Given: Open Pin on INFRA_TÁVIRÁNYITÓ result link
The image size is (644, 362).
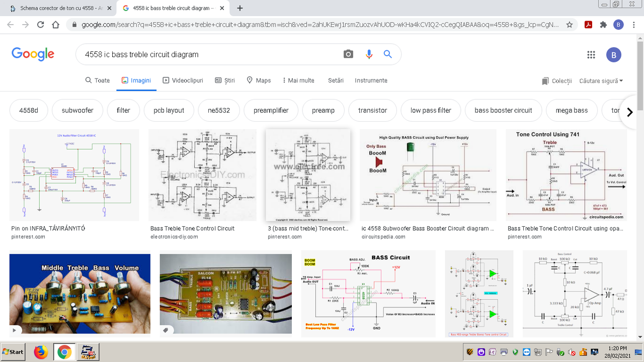Looking at the screenshot, I should 48,228.
